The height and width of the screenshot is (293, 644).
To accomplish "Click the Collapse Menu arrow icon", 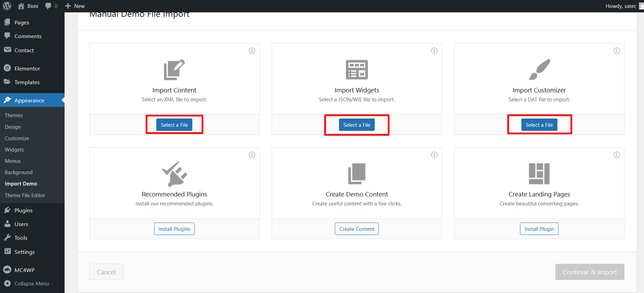I will click(7, 283).
